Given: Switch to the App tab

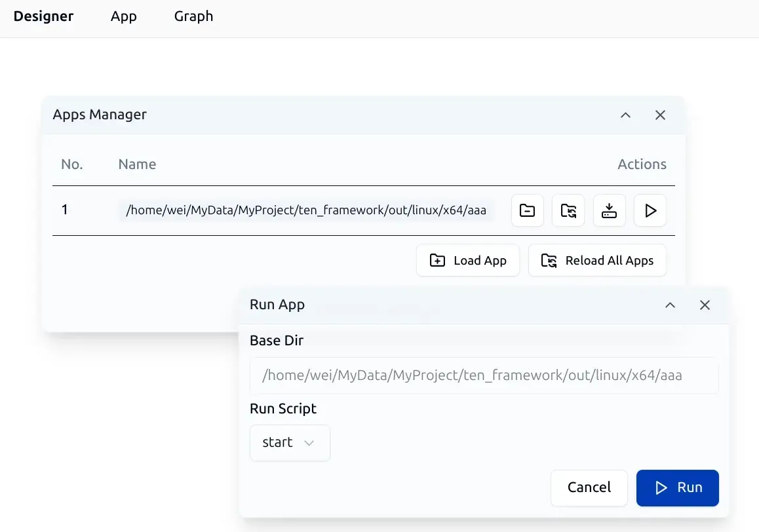Looking at the screenshot, I should (123, 16).
